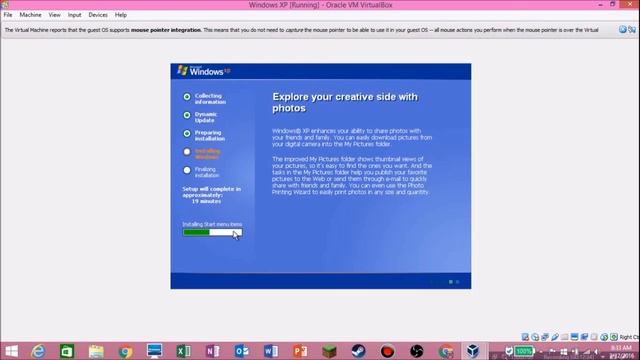Launch PowerPoint from the taskbar
This screenshot has height=360, width=640.
tap(300, 351)
